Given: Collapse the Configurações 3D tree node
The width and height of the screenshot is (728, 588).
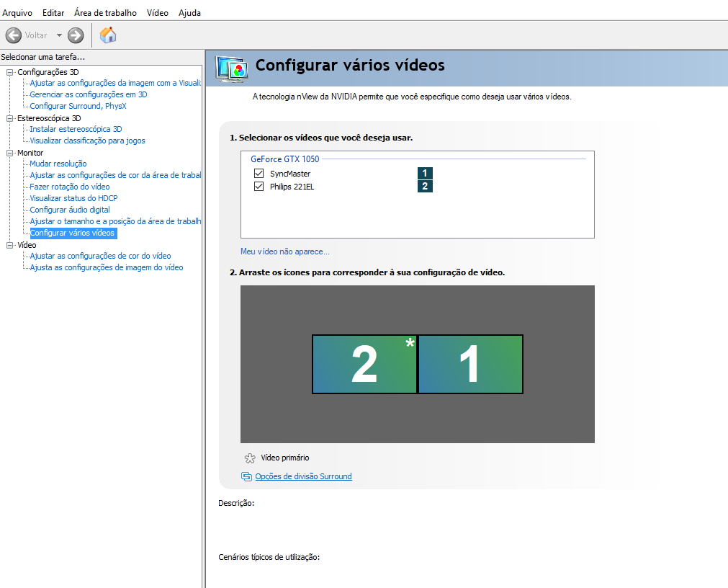Looking at the screenshot, I should coord(10,72).
